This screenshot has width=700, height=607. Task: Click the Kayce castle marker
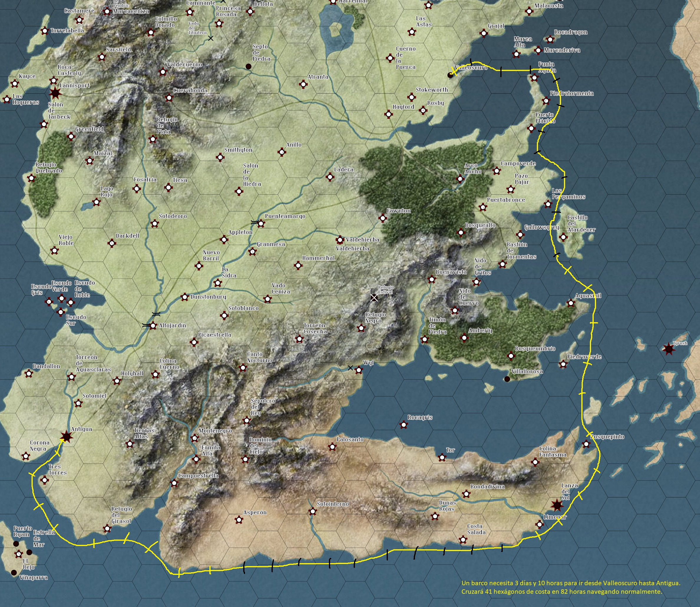(x=14, y=83)
